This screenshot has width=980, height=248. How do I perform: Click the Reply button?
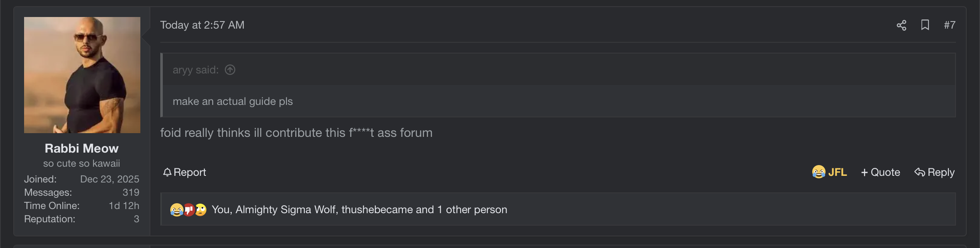(x=934, y=172)
